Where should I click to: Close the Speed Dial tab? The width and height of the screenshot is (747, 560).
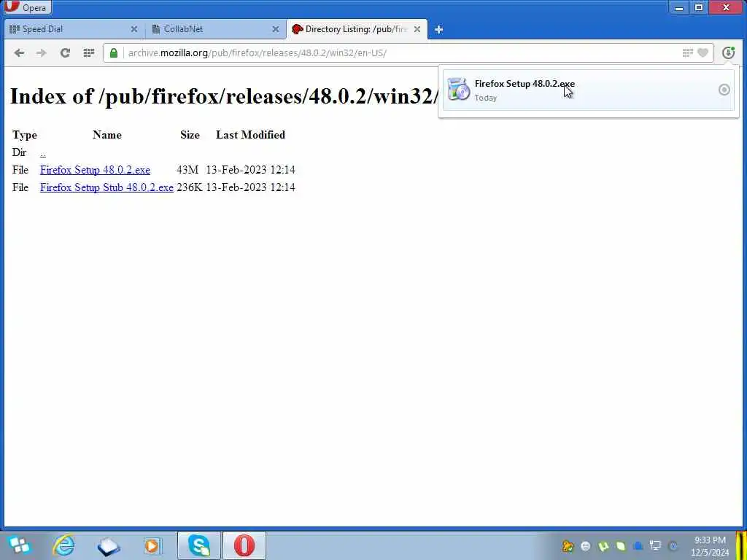[x=134, y=29]
